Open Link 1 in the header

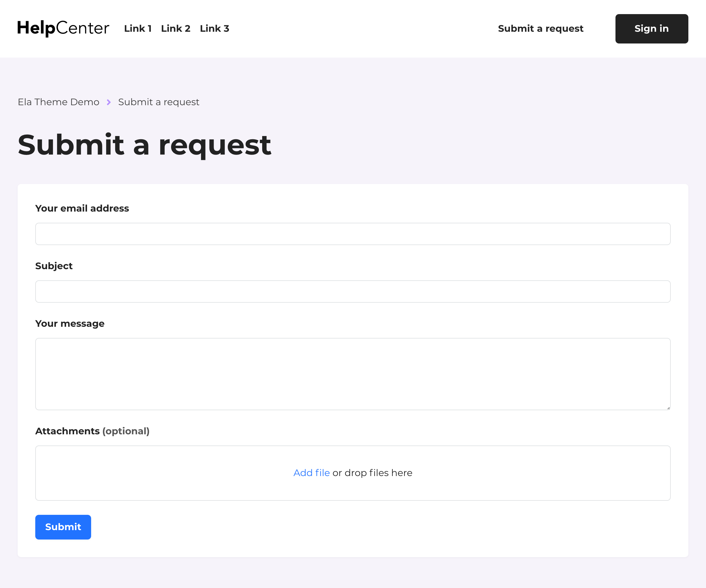(138, 29)
